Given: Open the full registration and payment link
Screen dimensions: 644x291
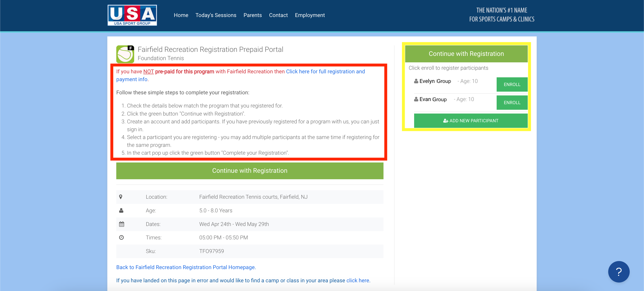Looking at the screenshot, I should pyautogui.click(x=325, y=72).
